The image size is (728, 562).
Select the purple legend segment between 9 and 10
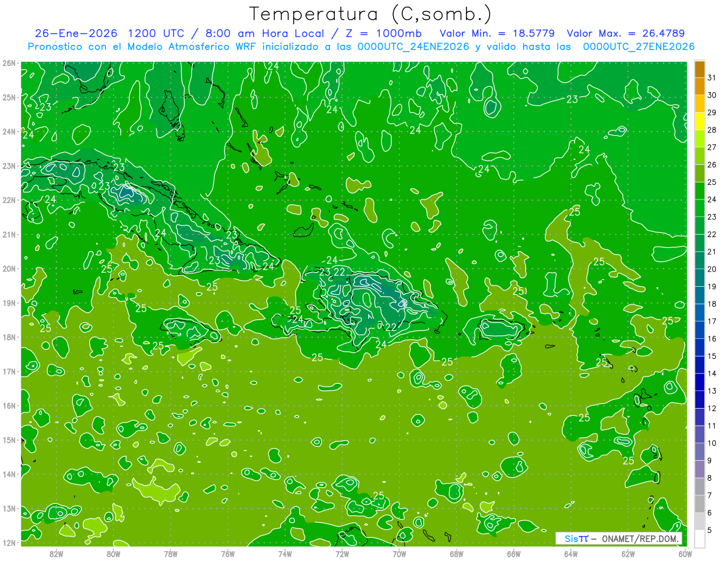pos(699,452)
